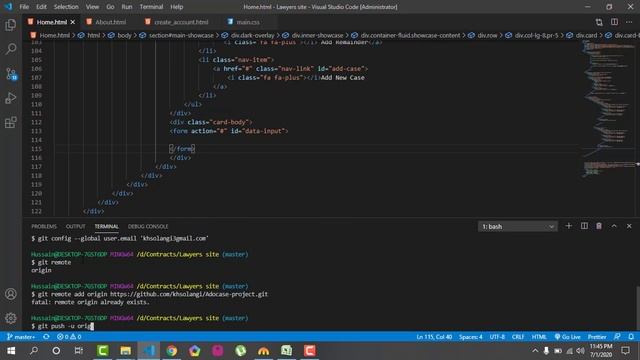Open notifications bell in status bar
640x360 pixels.
pyautogui.click(x=631, y=337)
